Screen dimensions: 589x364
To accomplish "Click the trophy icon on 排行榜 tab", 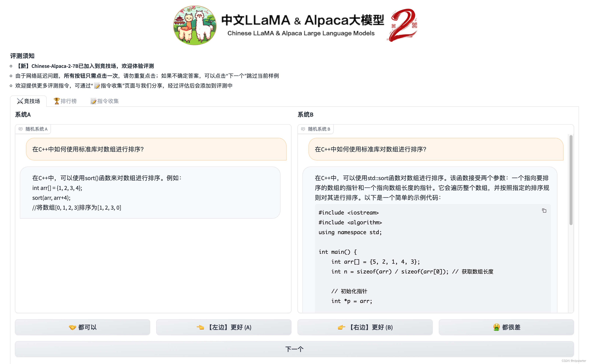I will 57,101.
